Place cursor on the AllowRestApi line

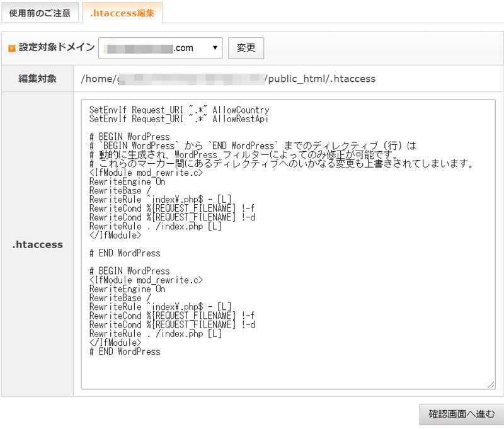point(179,118)
